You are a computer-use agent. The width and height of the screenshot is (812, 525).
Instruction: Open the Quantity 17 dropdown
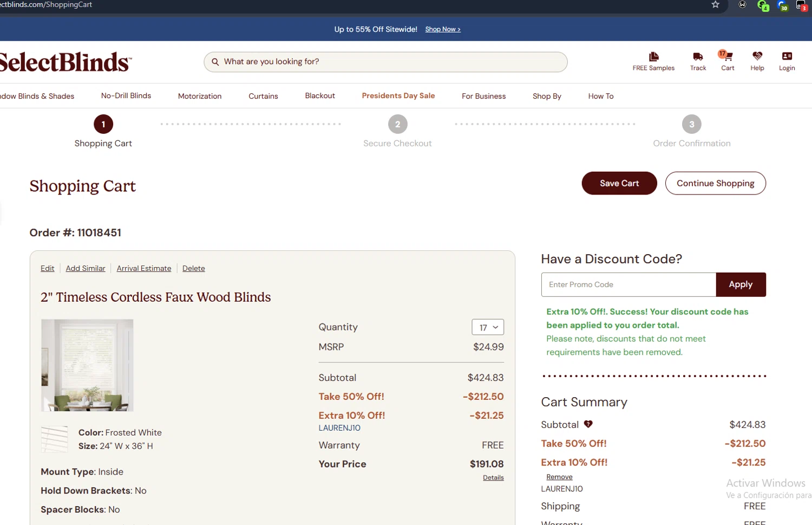pyautogui.click(x=488, y=327)
